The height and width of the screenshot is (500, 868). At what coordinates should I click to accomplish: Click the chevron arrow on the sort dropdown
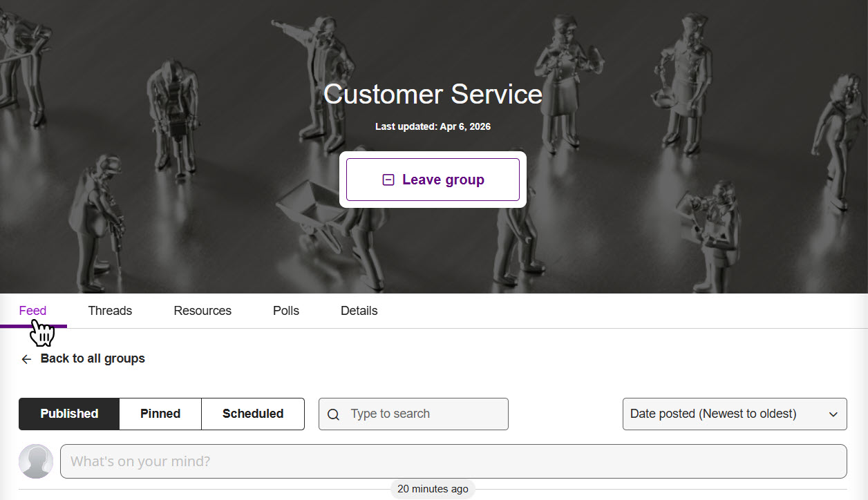tap(833, 414)
